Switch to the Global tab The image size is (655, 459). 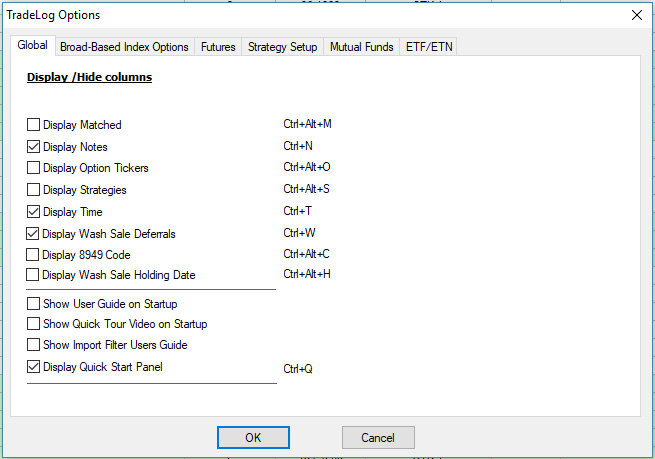point(33,45)
